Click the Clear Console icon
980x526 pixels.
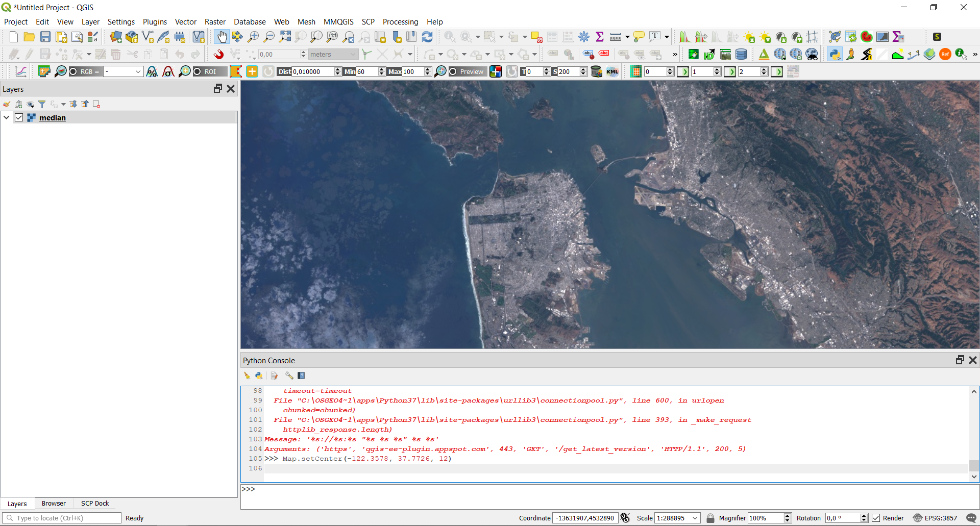[x=247, y=375]
